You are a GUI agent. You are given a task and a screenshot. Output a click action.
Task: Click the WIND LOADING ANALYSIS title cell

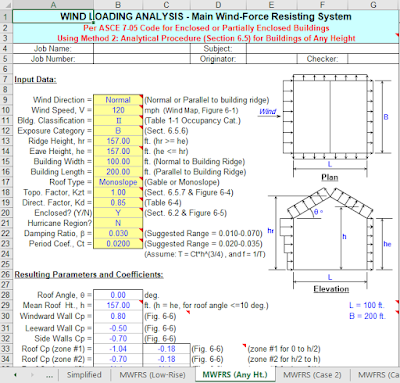click(x=205, y=16)
